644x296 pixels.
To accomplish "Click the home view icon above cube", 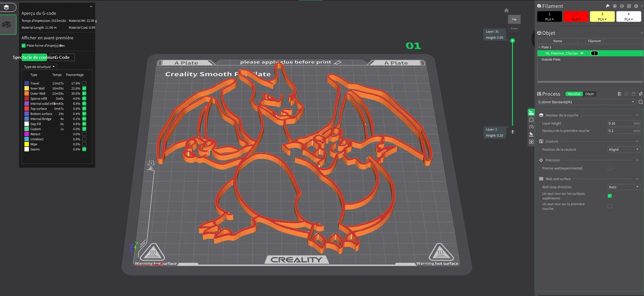I will pos(506,10).
